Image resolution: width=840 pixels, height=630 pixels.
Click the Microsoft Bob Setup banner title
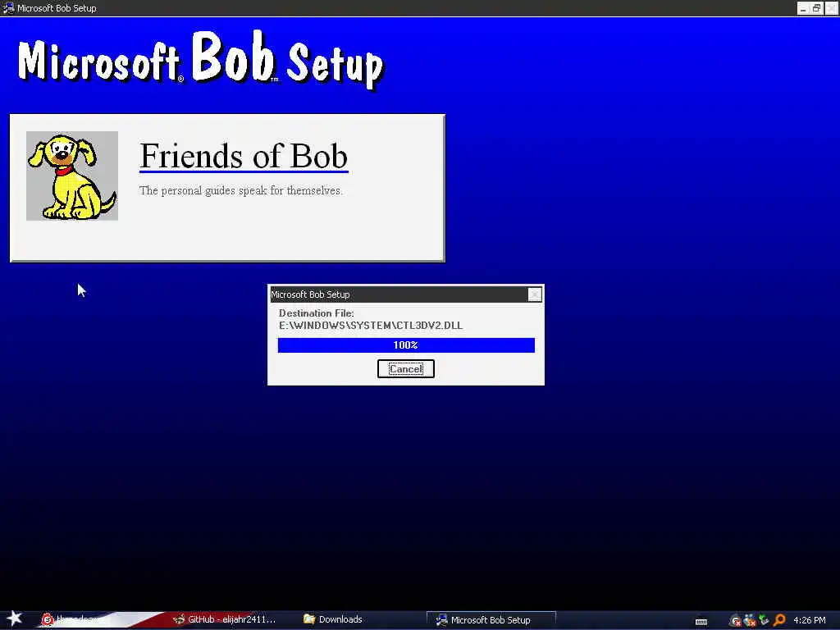[201, 59]
